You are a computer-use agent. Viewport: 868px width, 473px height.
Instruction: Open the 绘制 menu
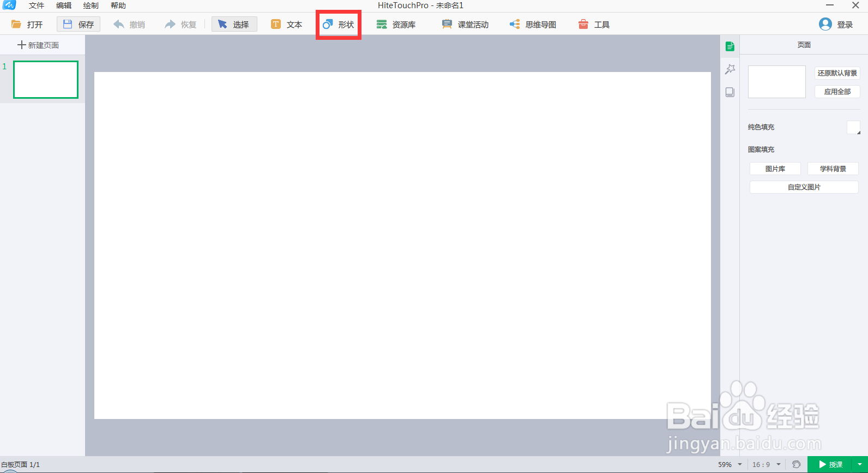pyautogui.click(x=91, y=5)
